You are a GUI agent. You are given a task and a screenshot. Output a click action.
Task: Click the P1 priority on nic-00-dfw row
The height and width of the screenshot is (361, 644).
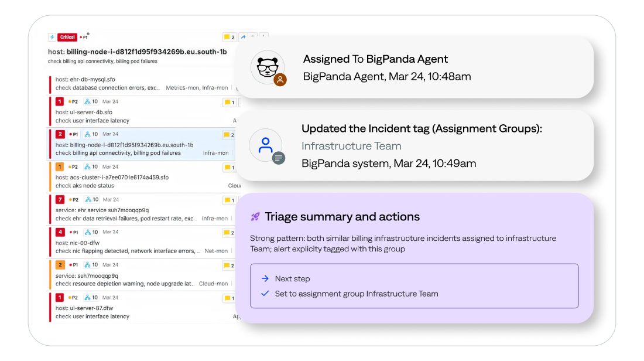click(74, 232)
